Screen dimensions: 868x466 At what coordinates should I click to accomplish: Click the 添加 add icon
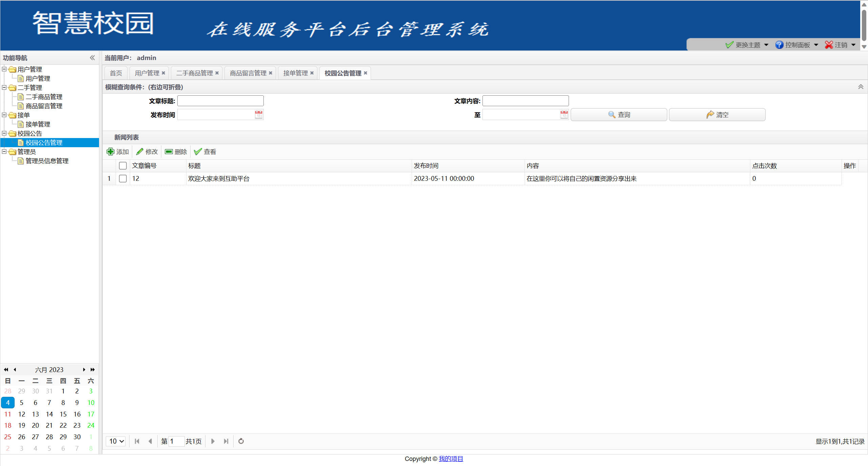111,152
